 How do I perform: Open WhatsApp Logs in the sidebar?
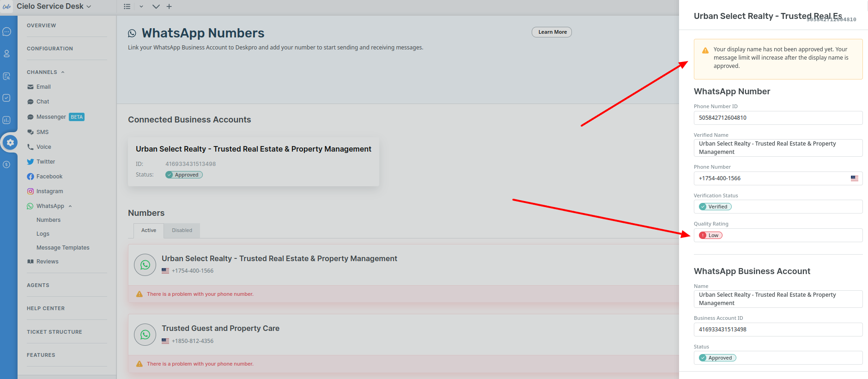click(x=43, y=234)
